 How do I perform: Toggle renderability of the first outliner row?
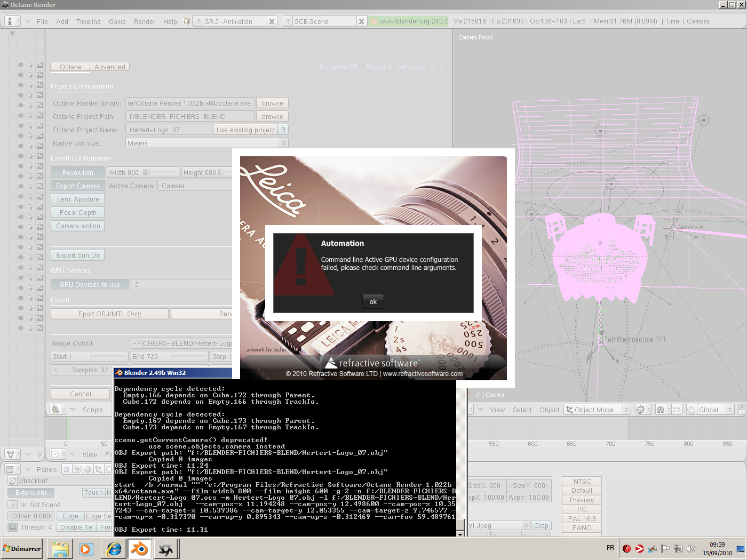(39, 65)
